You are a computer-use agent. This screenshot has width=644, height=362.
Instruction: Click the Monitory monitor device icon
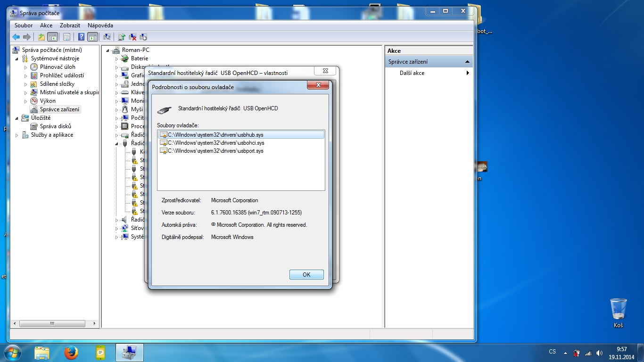coord(125,101)
